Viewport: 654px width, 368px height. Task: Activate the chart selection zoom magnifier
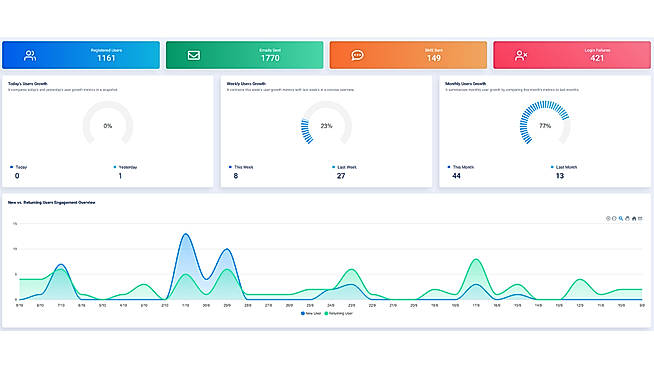click(621, 219)
